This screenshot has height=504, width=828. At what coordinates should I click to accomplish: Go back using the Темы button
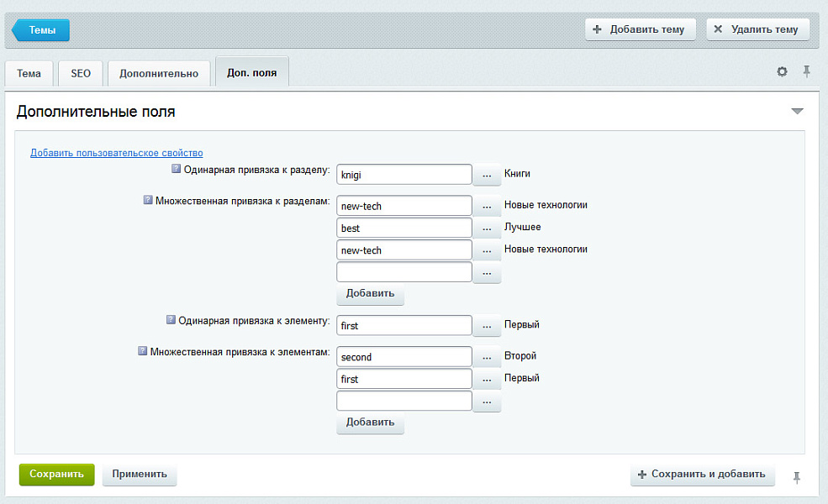pos(41,30)
